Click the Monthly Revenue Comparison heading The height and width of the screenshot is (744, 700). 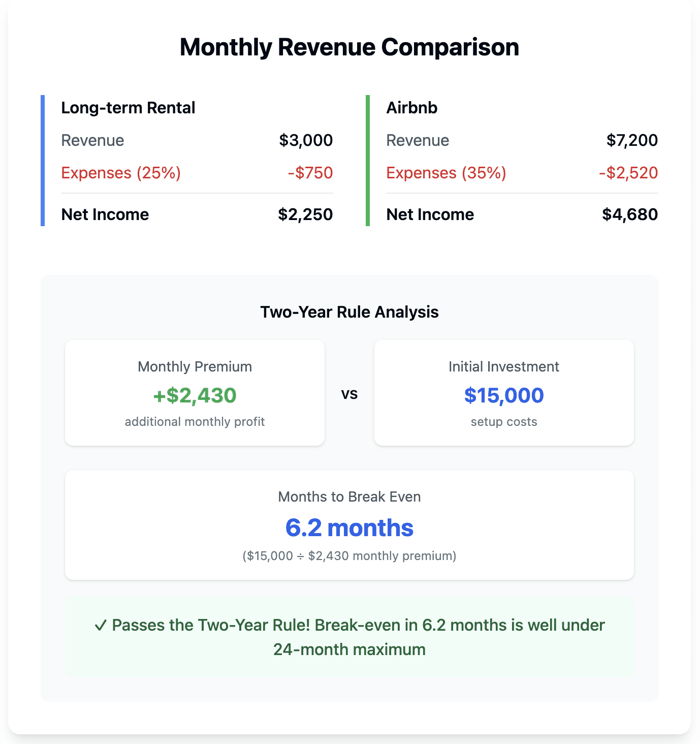tap(349, 47)
